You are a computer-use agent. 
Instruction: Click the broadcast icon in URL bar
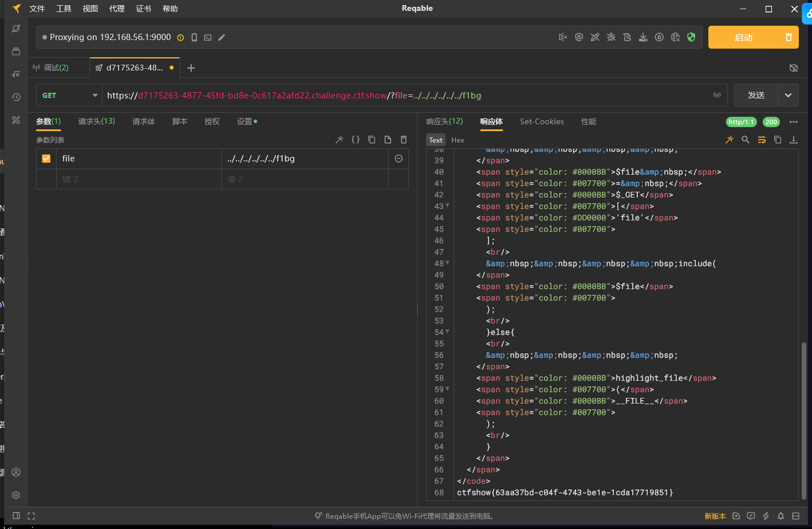pos(717,95)
